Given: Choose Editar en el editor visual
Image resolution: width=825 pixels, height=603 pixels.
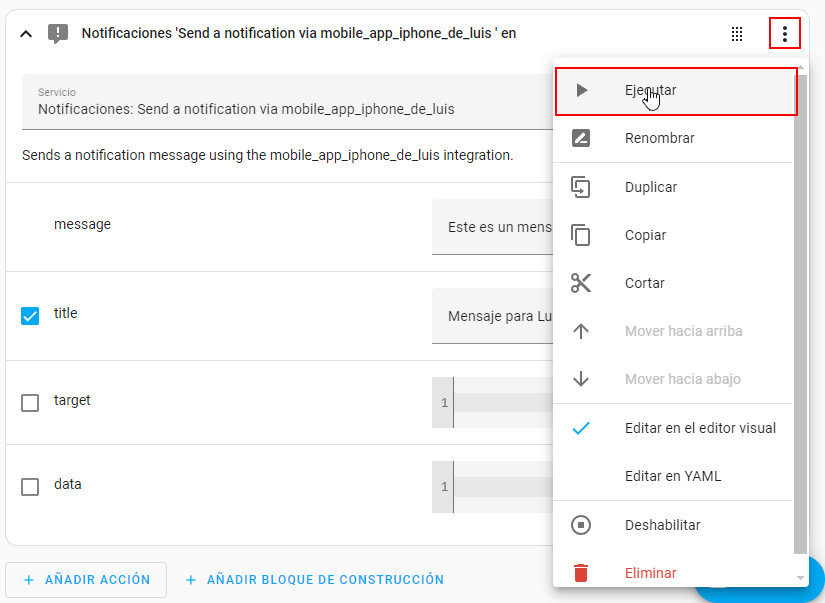Looking at the screenshot, I should click(699, 428).
